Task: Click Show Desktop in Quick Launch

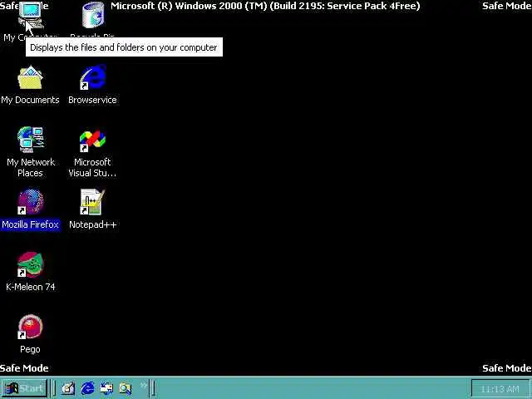Action: pos(68,388)
